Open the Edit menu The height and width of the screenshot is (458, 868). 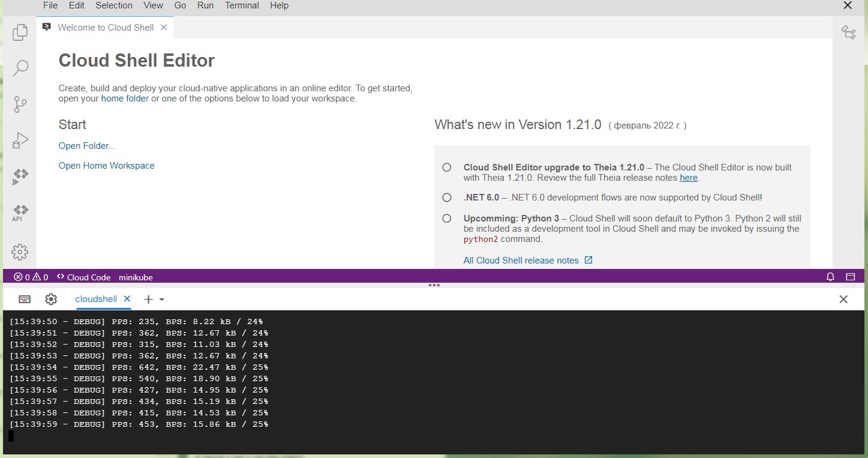[77, 5]
